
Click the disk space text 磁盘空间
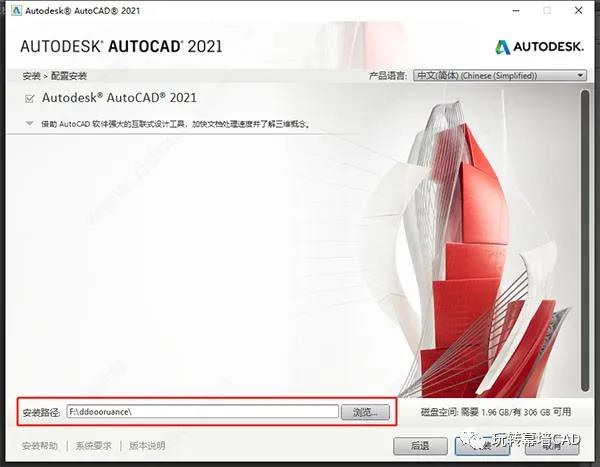coord(496,412)
